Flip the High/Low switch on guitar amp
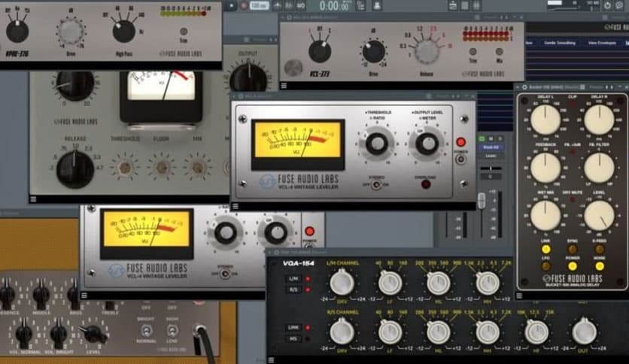 tap(172, 331)
